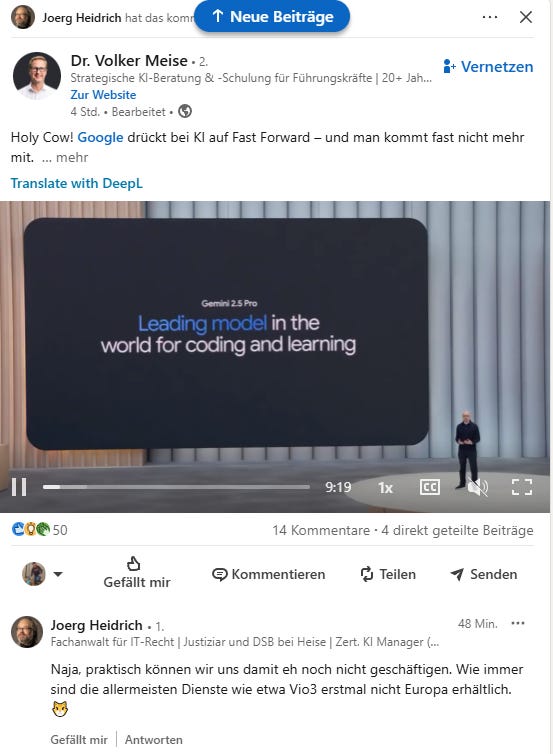
Task: Click Translate with DeepL
Action: [77, 183]
